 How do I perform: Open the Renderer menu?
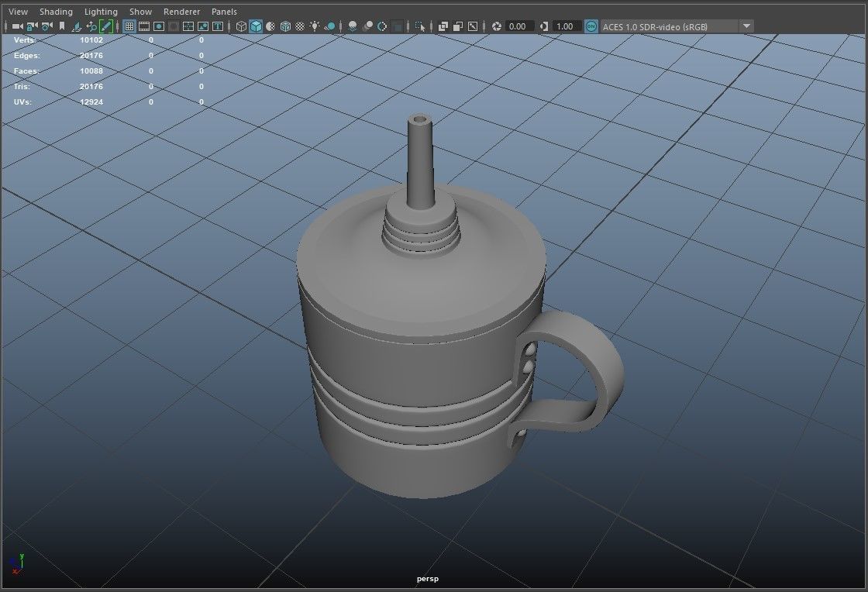181,12
